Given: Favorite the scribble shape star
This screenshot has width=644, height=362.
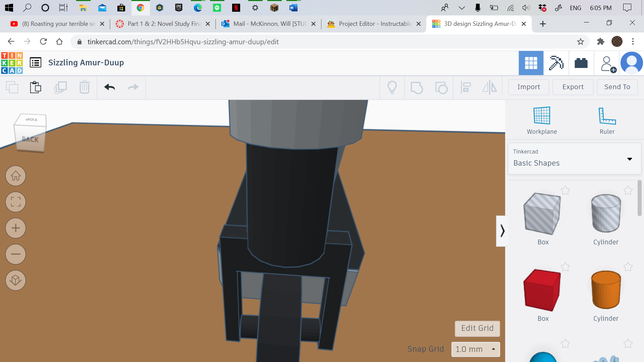Looking at the screenshot, I should [628, 344].
